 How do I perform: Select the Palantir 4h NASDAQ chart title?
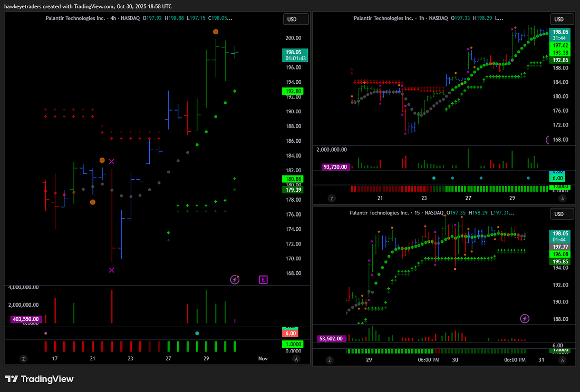[x=92, y=18]
